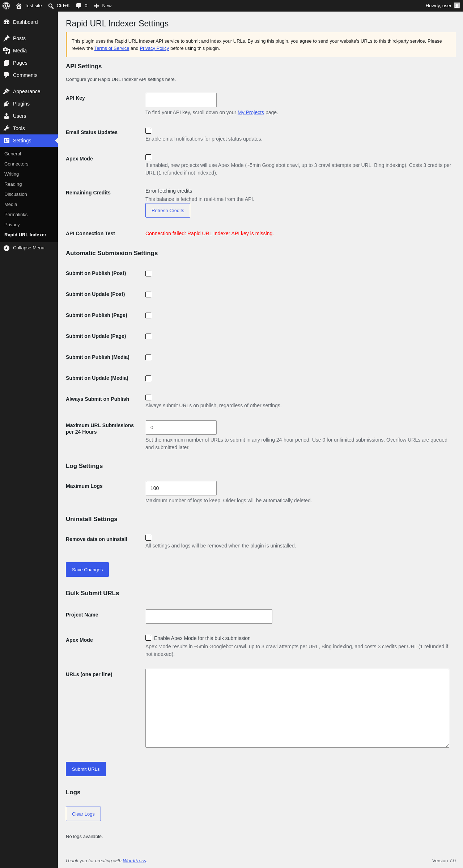Click the No logs available text

84,837
